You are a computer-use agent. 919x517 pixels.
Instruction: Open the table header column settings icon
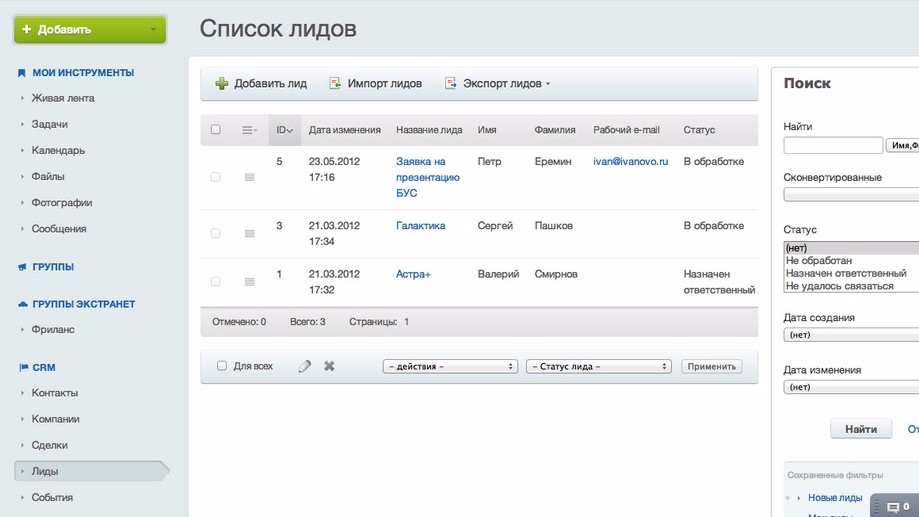(x=249, y=130)
